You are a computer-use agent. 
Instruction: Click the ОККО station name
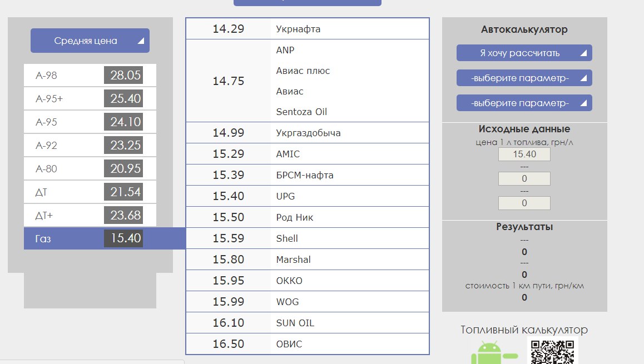pyautogui.click(x=289, y=281)
